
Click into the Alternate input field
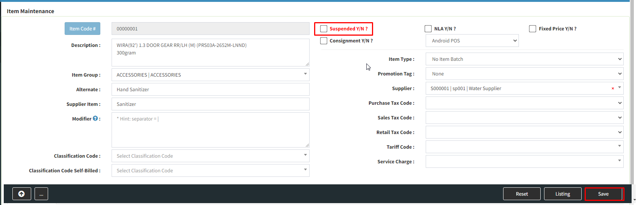pos(210,90)
